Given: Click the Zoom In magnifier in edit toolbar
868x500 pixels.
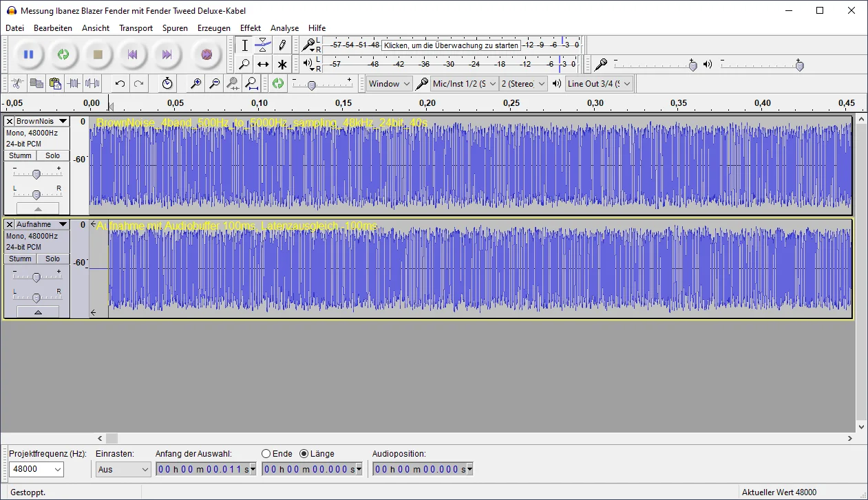Looking at the screenshot, I should click(x=196, y=84).
